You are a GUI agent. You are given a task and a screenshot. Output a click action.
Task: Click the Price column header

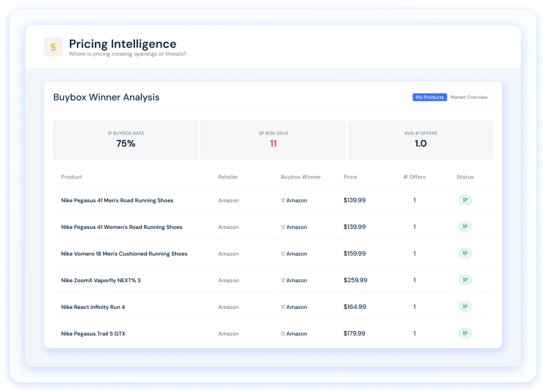[350, 177]
